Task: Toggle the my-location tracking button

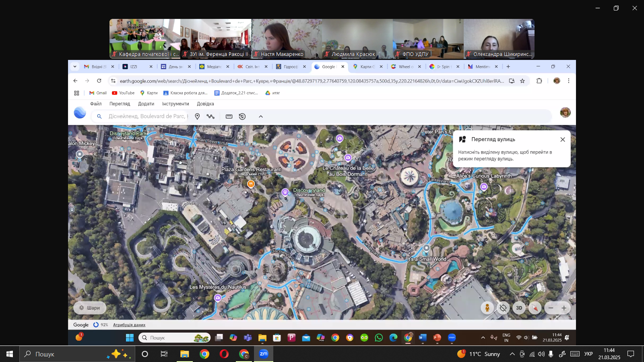Action: tap(503, 308)
